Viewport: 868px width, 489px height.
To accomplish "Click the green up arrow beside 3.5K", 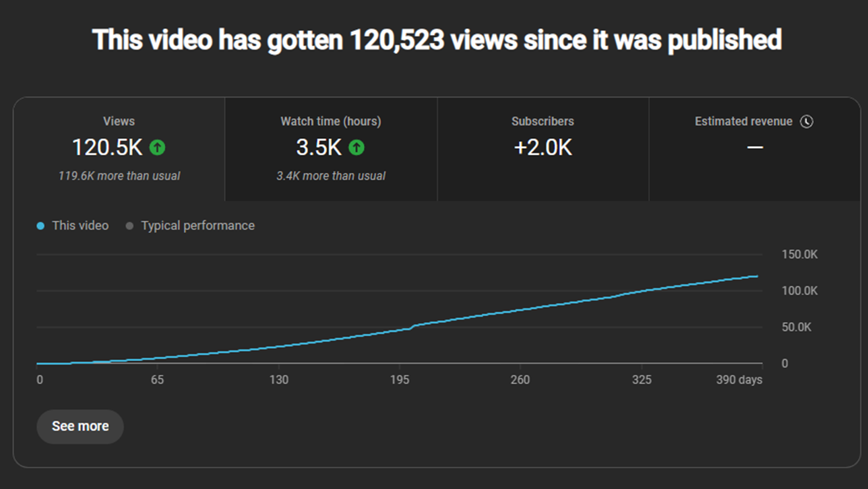I will pyautogui.click(x=356, y=147).
